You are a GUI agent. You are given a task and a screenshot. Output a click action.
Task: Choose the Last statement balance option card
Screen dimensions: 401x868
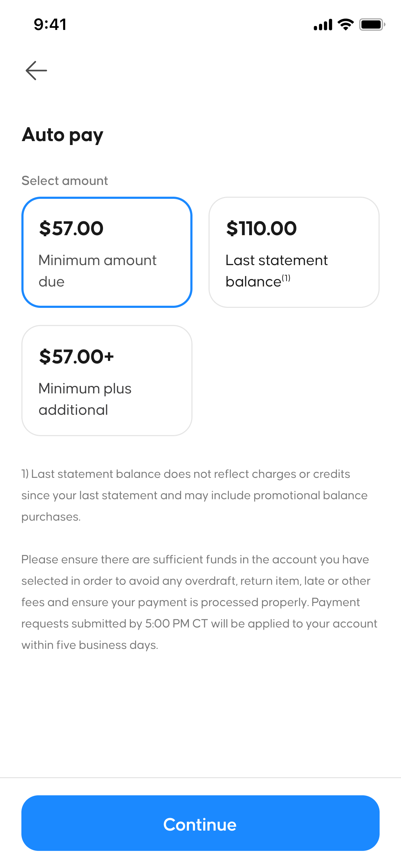click(x=294, y=252)
